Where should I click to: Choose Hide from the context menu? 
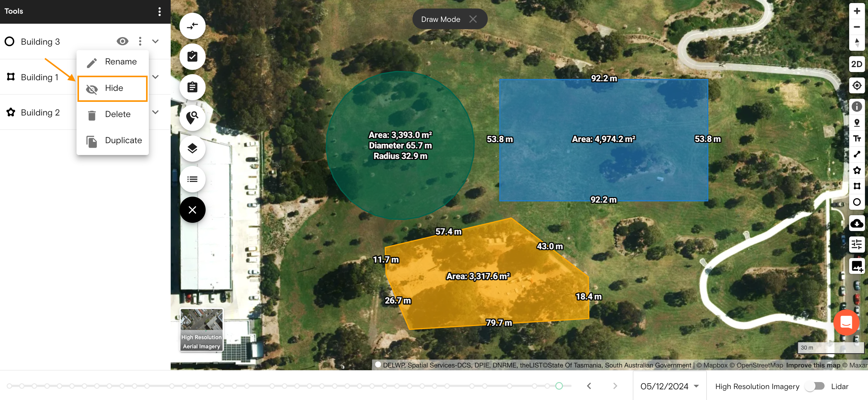(x=113, y=88)
